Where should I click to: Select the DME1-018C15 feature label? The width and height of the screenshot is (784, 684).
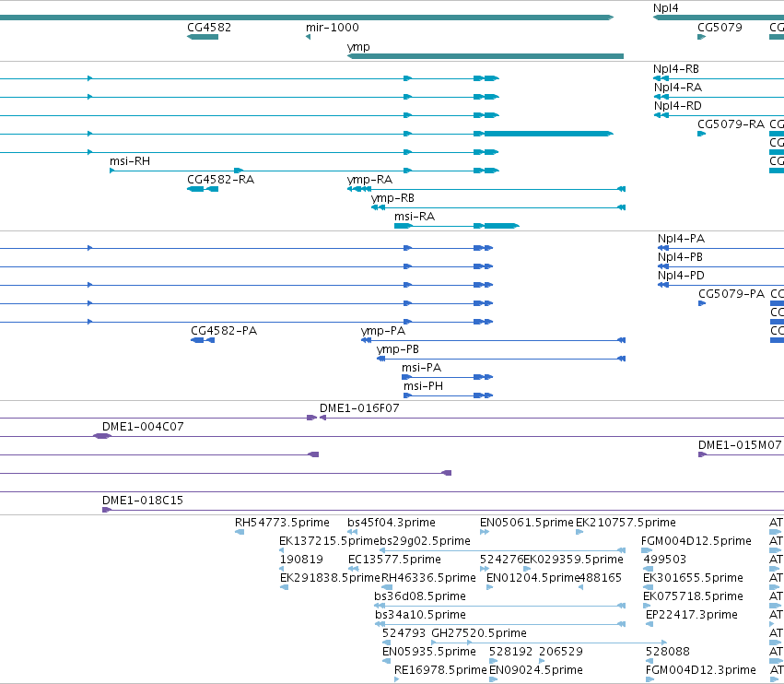(143, 501)
